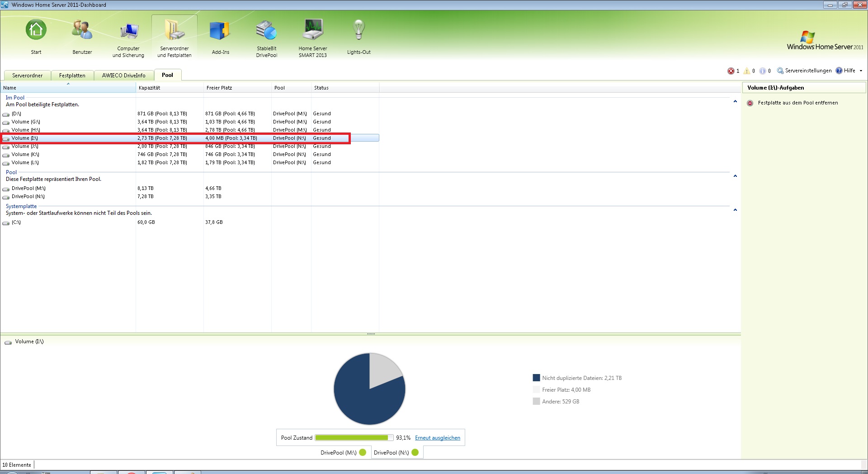Open Servereinstellungen server settings
Viewport: 868px width, 474px height.
click(804, 71)
